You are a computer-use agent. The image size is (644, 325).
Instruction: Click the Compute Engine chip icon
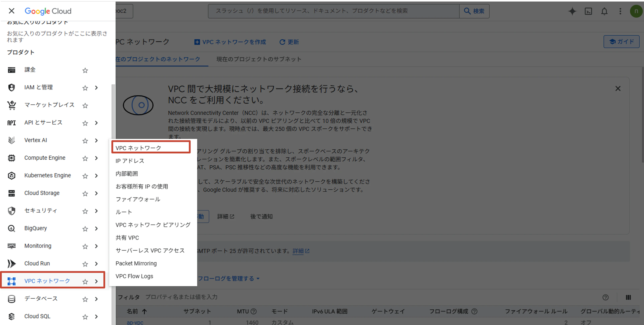coord(12,158)
